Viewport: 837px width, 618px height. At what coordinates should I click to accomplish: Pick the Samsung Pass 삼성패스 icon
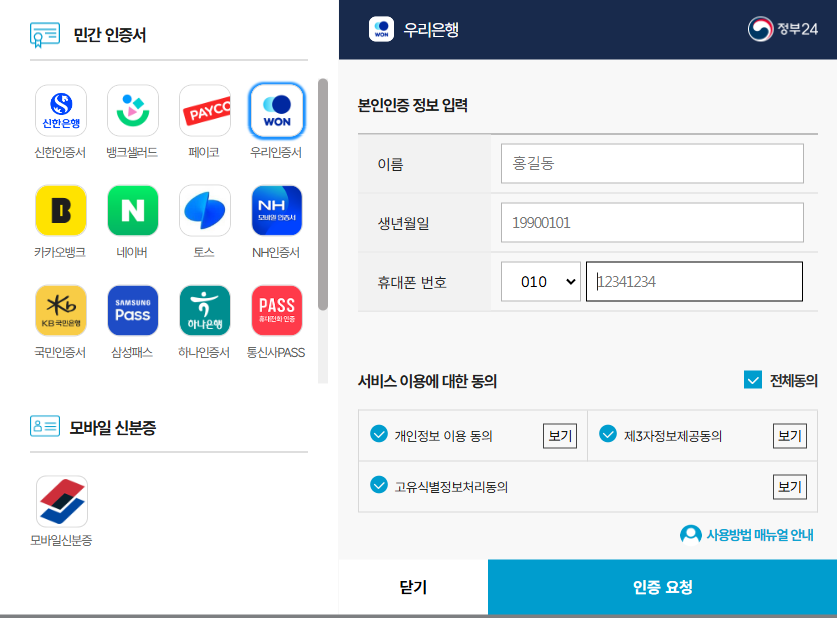tap(132, 310)
